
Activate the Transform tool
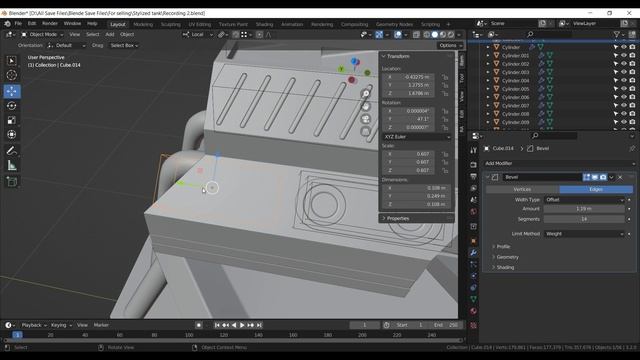click(x=11, y=134)
